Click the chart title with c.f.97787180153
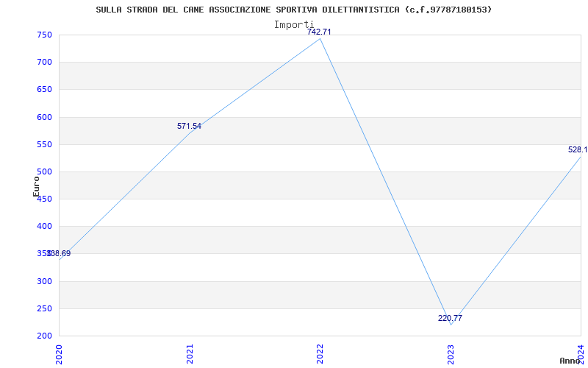The height and width of the screenshot is (368, 588). click(293, 10)
